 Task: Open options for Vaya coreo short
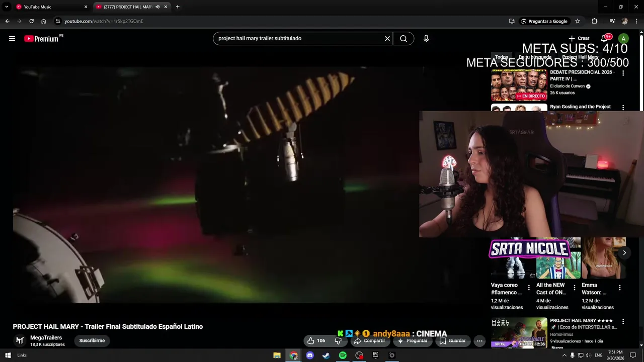click(529, 288)
